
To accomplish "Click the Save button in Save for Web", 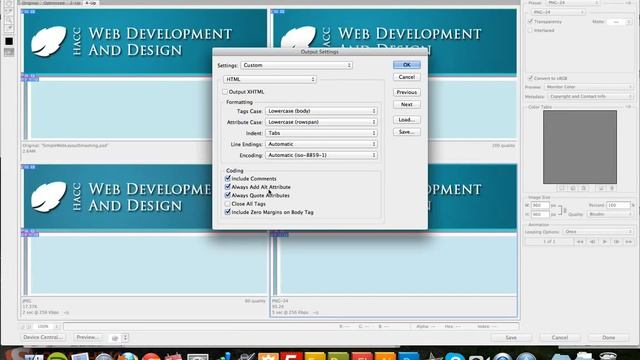I will pos(511,338).
